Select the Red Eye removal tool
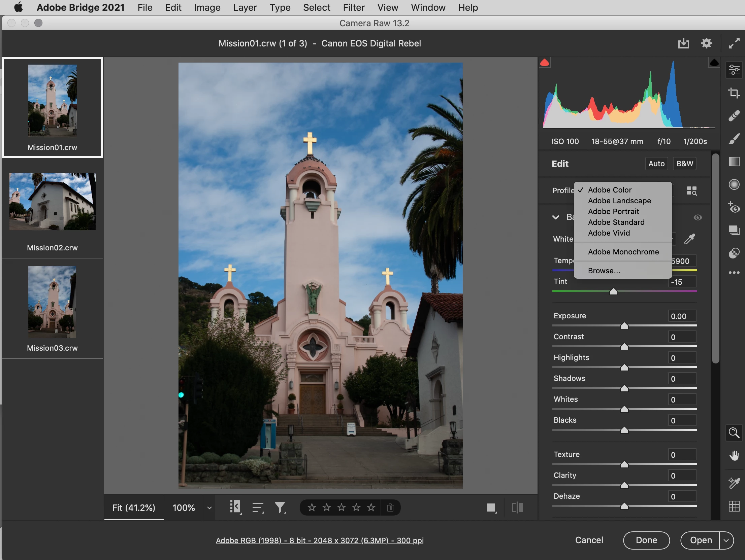The image size is (745, 560). point(734,207)
